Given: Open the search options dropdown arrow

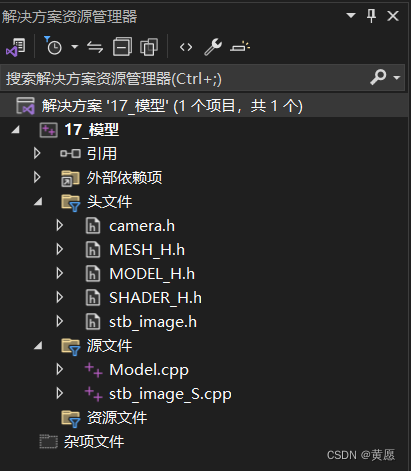Looking at the screenshot, I should 397,78.
